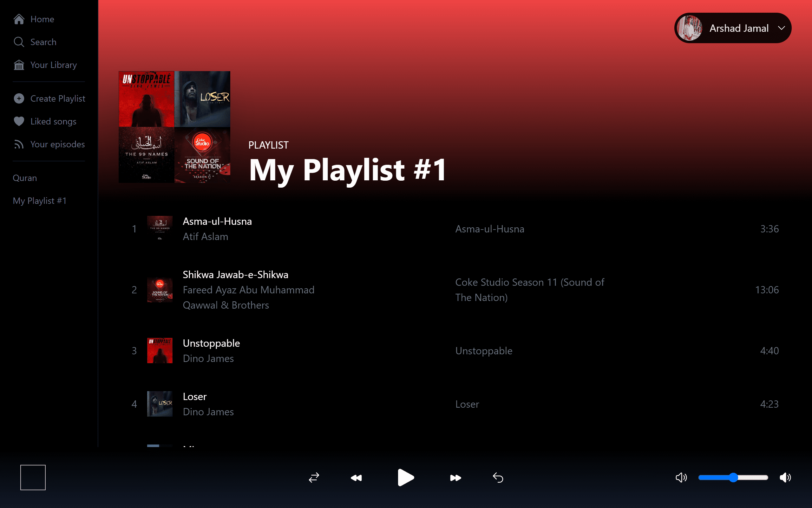Screen dimensions: 812x508
Task: Click Unstoppable track row thumbnail
Action: click(x=160, y=351)
